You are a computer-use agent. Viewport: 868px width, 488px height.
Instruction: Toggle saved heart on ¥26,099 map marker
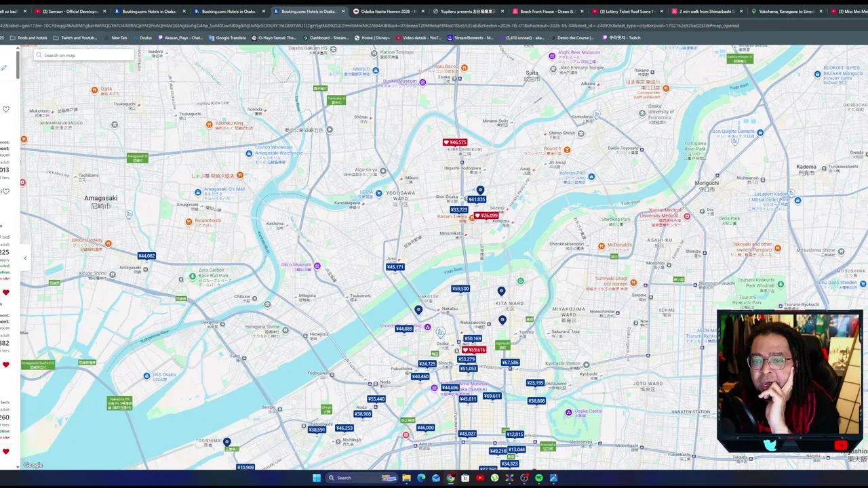tap(477, 216)
